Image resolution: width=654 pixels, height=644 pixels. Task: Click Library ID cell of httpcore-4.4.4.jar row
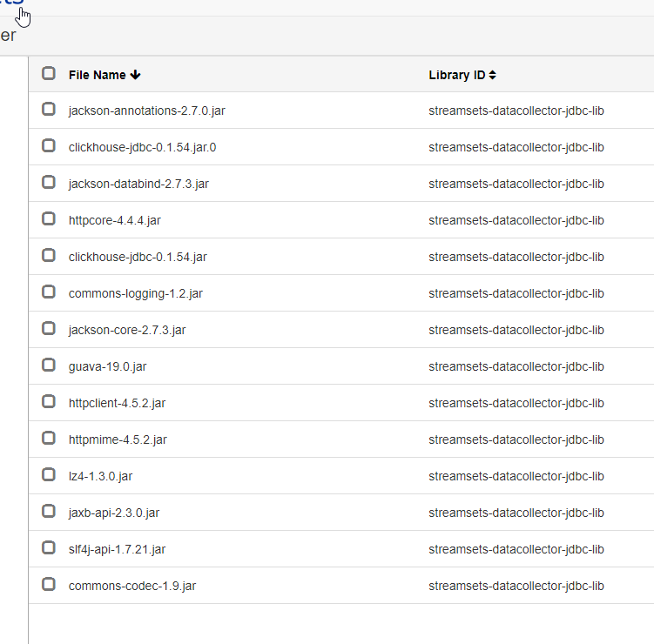pyautogui.click(x=516, y=220)
